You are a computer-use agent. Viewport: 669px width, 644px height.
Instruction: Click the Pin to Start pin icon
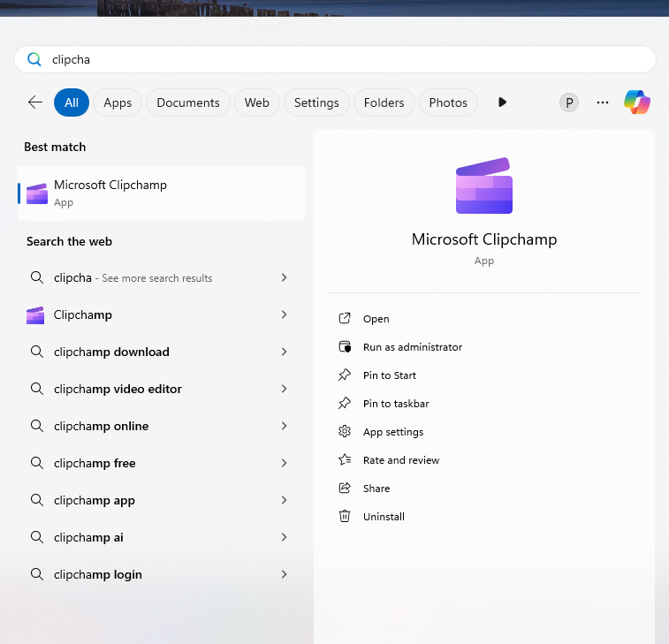point(345,375)
